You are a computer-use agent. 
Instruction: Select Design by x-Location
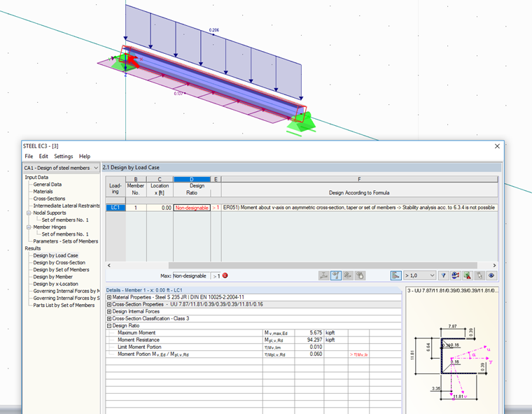(x=55, y=284)
